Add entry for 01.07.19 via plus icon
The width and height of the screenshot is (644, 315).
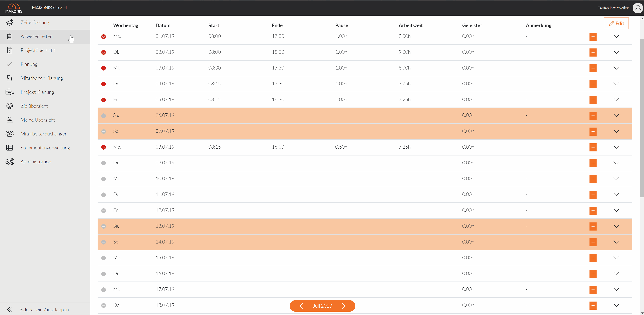(x=593, y=37)
